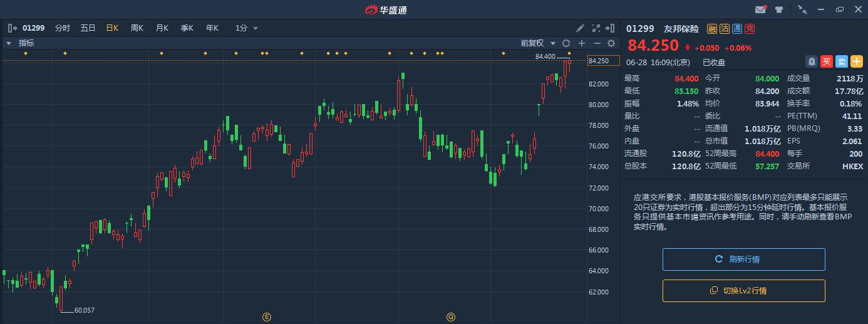
Task: Click the 切换Lv2行情 button
Action: 743,291
